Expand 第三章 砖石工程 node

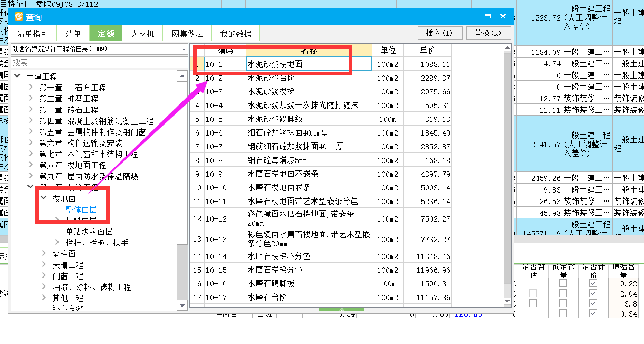[x=31, y=110]
